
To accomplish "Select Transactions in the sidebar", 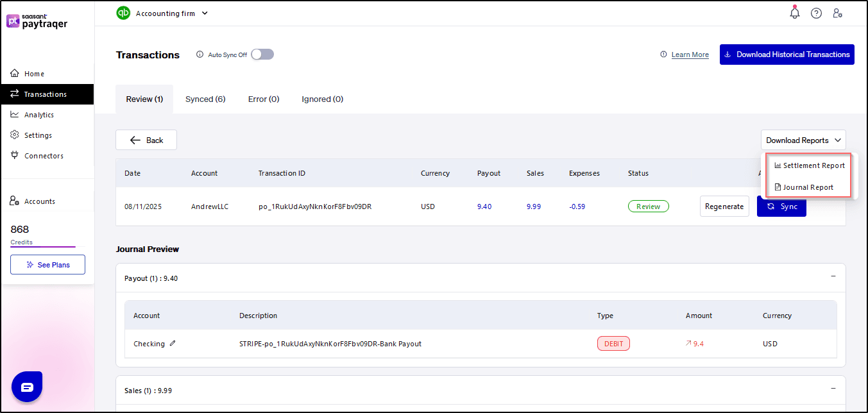I will click(47, 94).
